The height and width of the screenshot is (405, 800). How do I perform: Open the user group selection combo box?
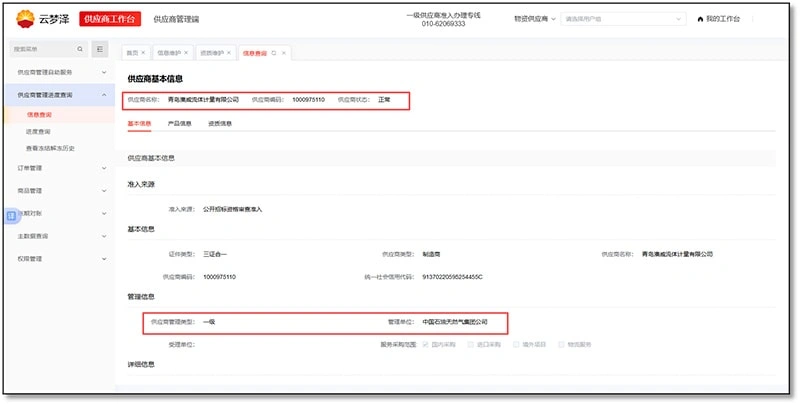coord(622,19)
